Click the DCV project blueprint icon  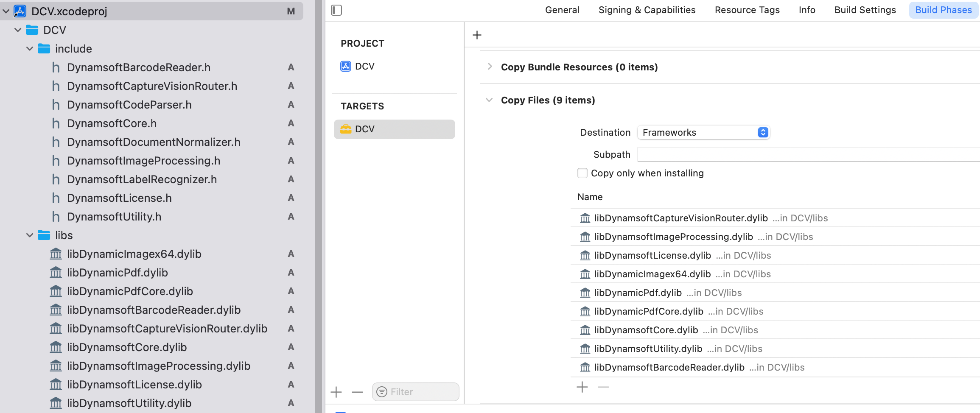click(345, 67)
